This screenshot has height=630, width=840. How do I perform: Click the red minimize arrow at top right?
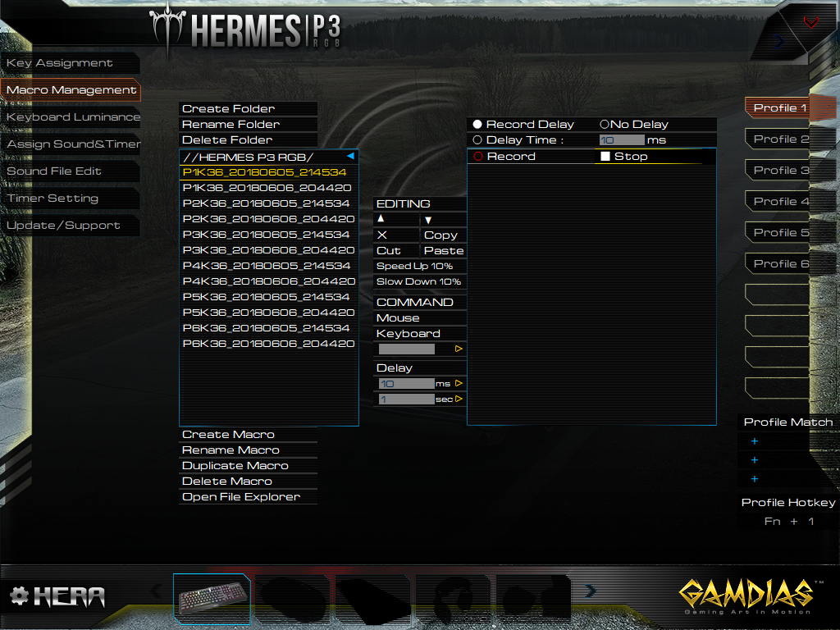810,22
